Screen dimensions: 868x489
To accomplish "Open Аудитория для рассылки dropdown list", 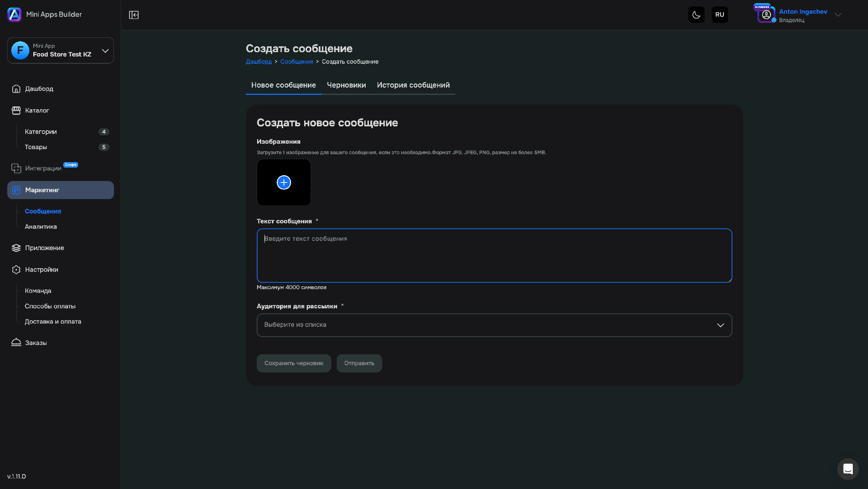I will (x=494, y=325).
